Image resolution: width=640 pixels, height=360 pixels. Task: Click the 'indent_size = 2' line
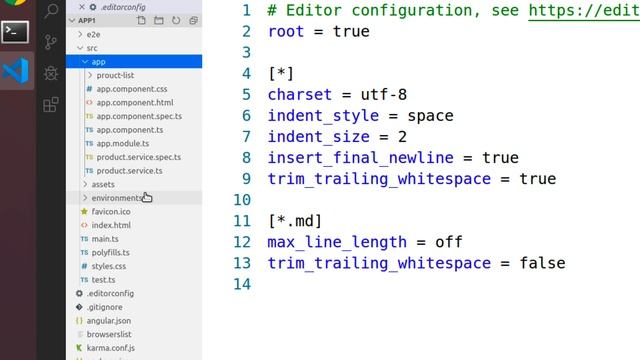[337, 137]
